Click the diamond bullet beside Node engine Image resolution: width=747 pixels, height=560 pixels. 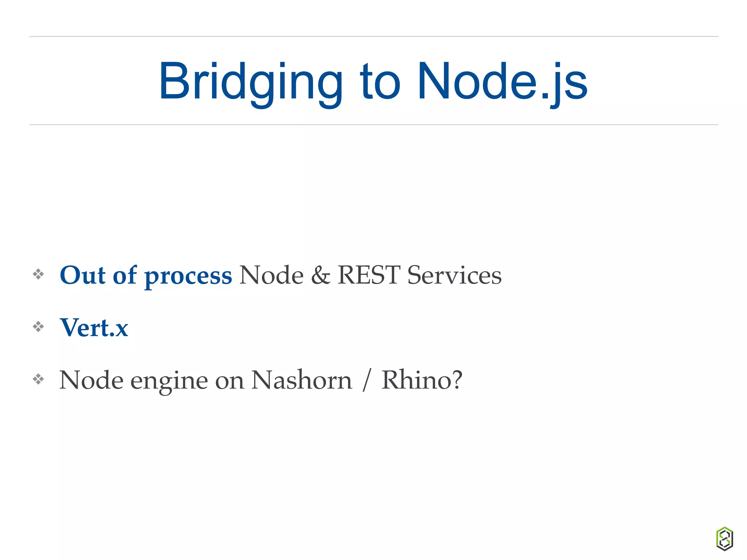point(38,379)
